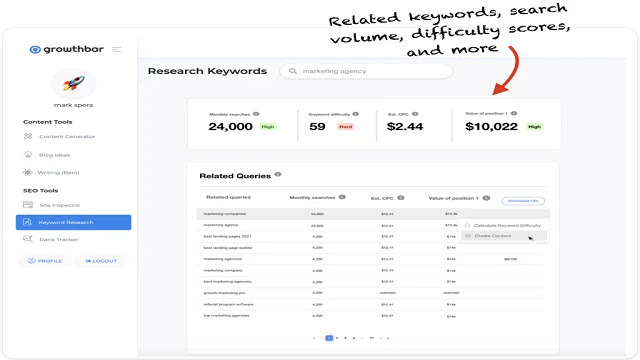Click info icon in Monthly searches table header
The height and width of the screenshot is (360, 640).
[x=342, y=197]
